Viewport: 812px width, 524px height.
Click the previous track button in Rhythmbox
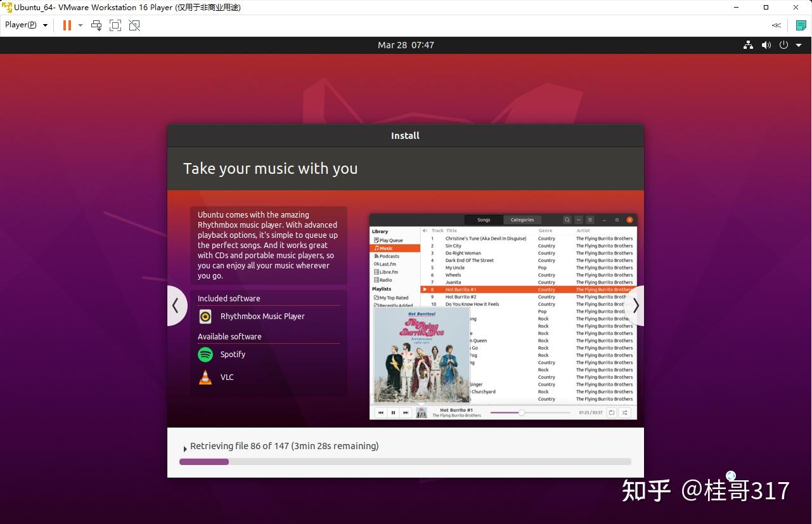click(381, 412)
